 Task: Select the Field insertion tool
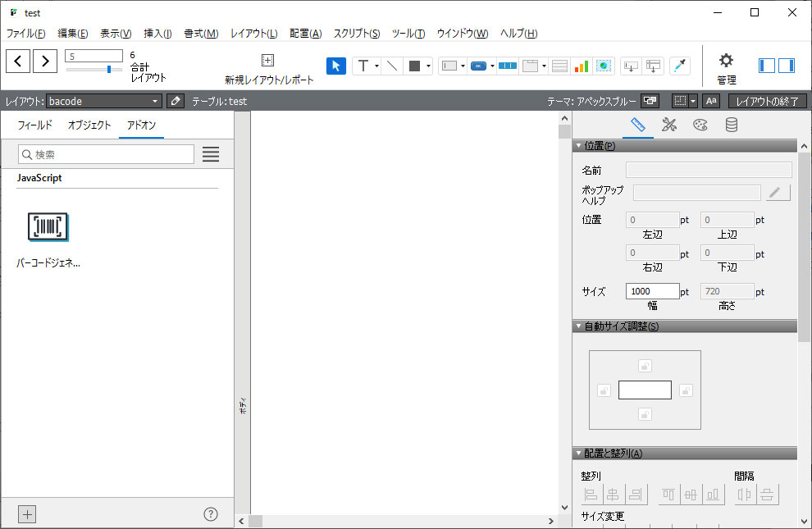click(x=631, y=66)
